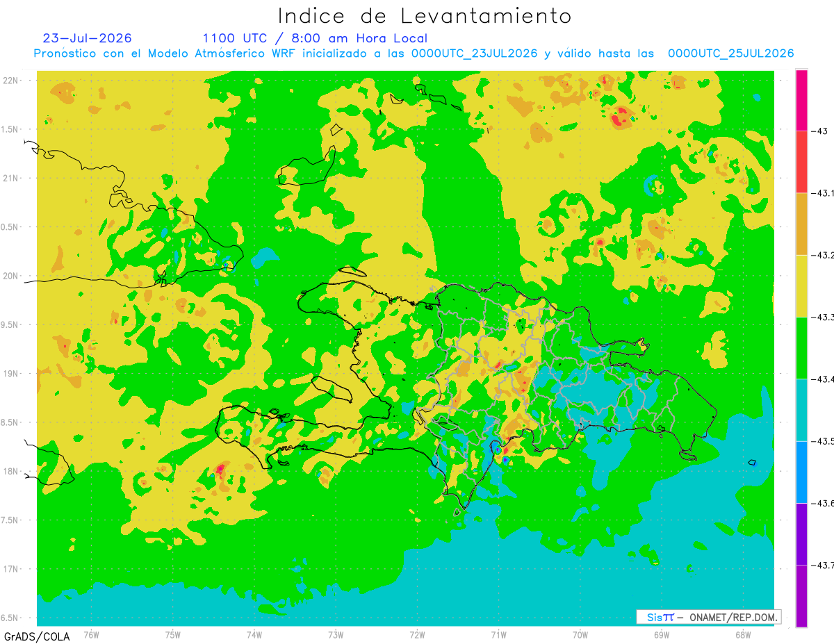Click the "-43.5" colorbar label
The height and width of the screenshot is (644, 834).
pos(823,440)
